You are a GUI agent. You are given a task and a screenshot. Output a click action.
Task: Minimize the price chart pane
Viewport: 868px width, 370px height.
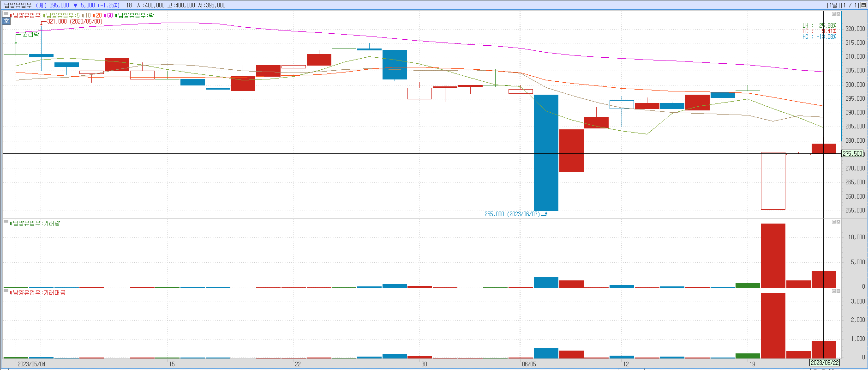tap(834, 14)
